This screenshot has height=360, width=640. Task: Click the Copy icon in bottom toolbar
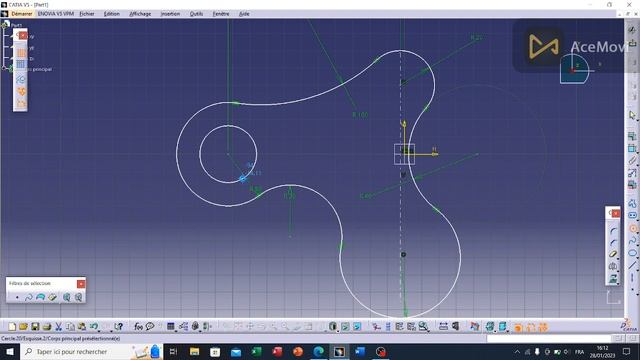coord(70,327)
